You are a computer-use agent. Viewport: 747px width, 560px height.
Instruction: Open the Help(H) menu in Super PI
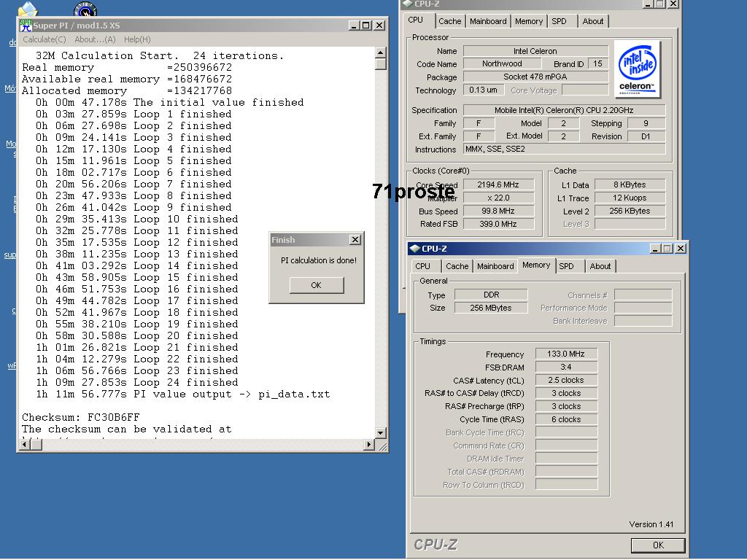pos(137,39)
